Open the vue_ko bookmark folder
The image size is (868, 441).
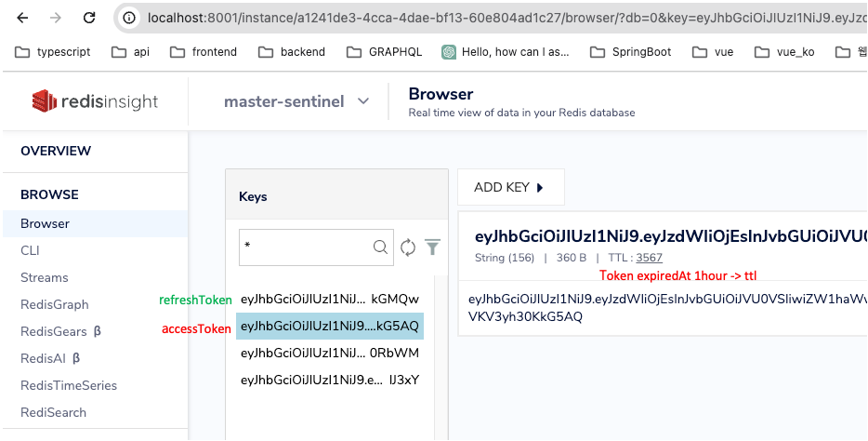coord(785,52)
